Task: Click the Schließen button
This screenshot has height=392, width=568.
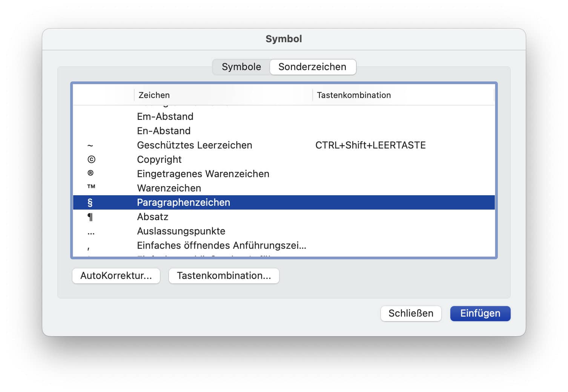Action: [x=411, y=313]
